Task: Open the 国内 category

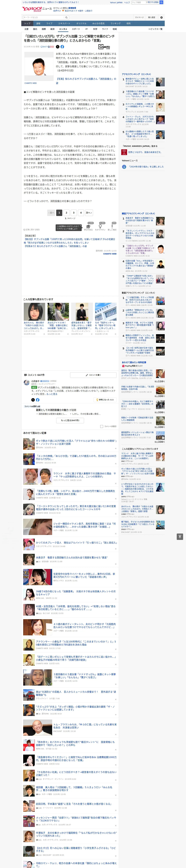Action: [x=35, y=29]
